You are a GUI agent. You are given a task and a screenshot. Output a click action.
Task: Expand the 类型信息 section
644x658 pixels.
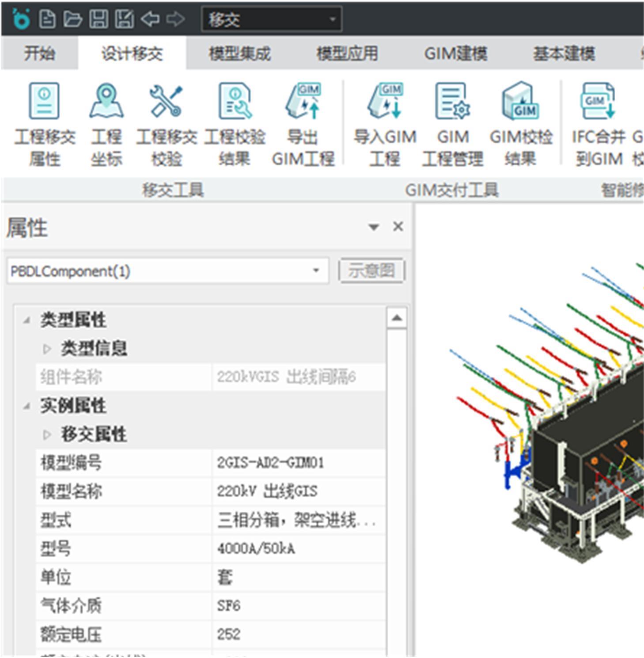(x=47, y=349)
